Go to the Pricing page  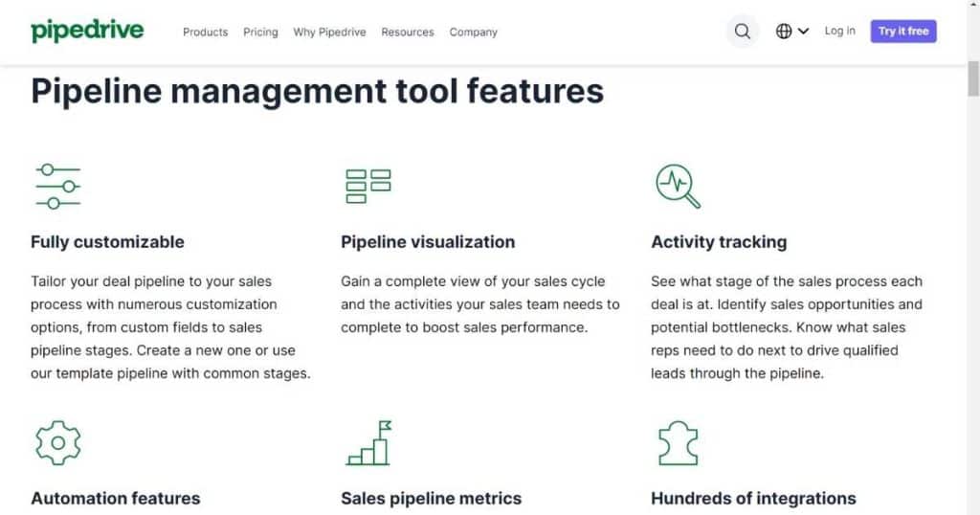pyautogui.click(x=260, y=32)
